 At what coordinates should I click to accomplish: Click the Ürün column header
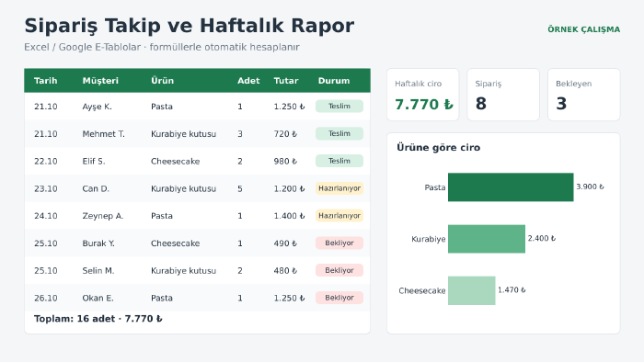(x=162, y=81)
